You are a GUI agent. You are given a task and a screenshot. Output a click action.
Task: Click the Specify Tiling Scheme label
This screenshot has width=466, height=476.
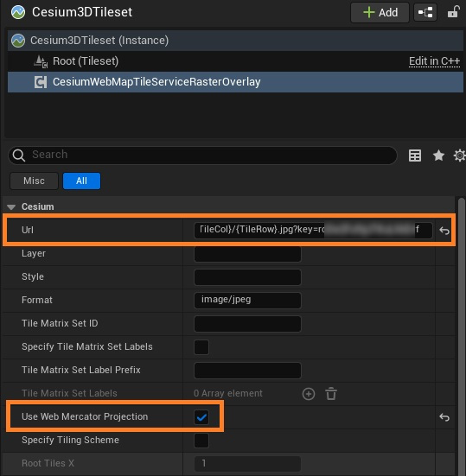(x=71, y=441)
